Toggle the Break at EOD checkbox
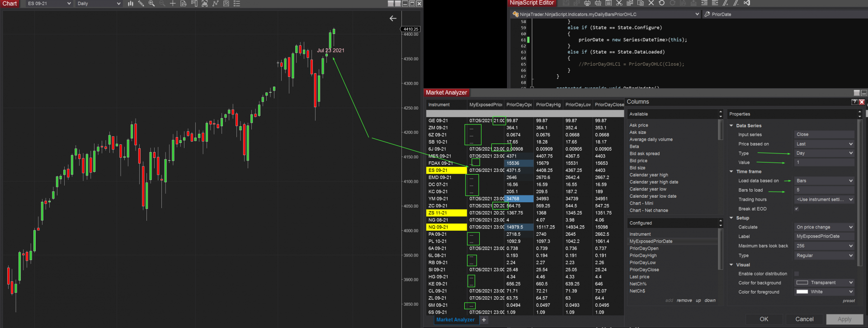868x328 pixels. 797,209
